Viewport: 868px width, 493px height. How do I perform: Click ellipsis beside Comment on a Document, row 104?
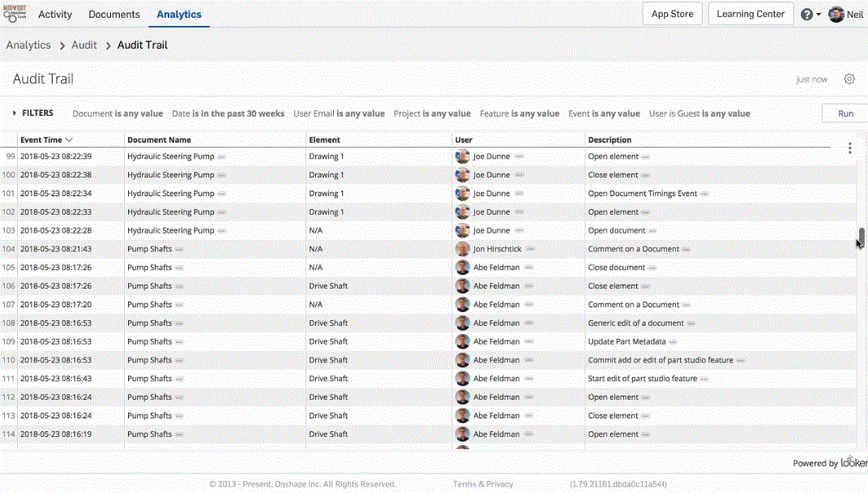pos(686,249)
